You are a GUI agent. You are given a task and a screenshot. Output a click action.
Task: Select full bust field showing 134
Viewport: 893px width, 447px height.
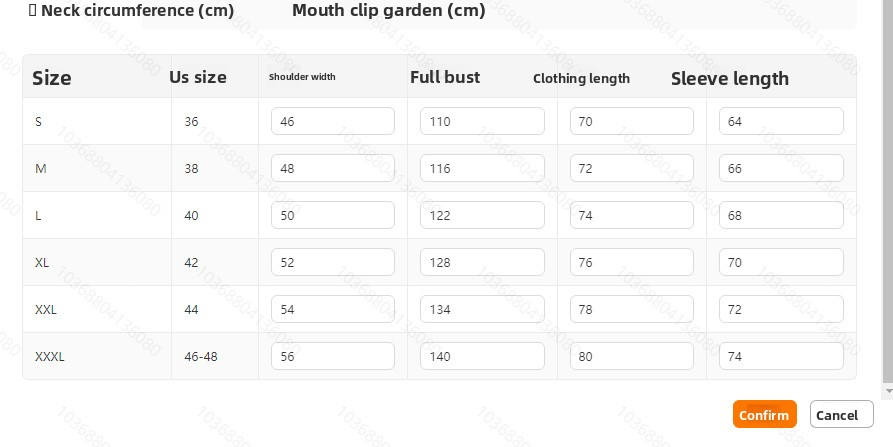pyautogui.click(x=482, y=309)
